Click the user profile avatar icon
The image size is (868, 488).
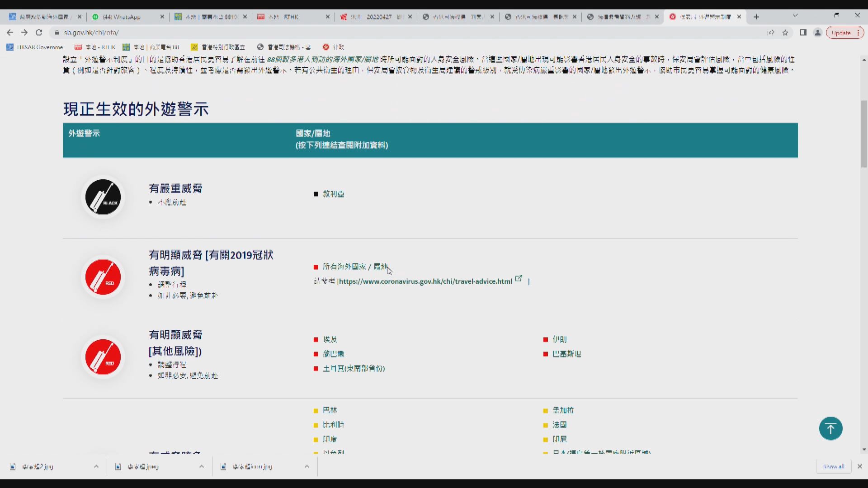tap(818, 32)
